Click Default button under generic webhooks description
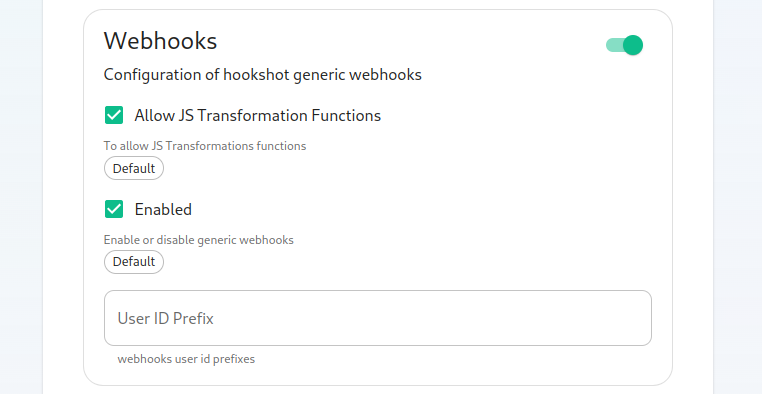The width and height of the screenshot is (762, 394). pyautogui.click(x=134, y=262)
